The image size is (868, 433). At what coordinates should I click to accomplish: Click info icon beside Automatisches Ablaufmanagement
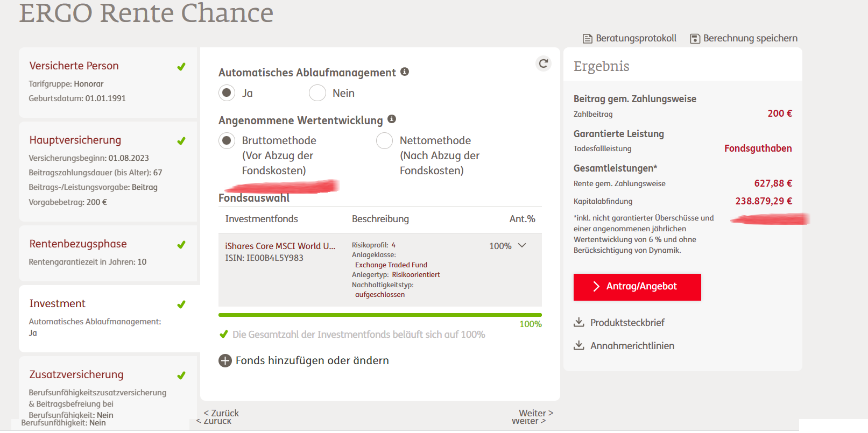[405, 72]
